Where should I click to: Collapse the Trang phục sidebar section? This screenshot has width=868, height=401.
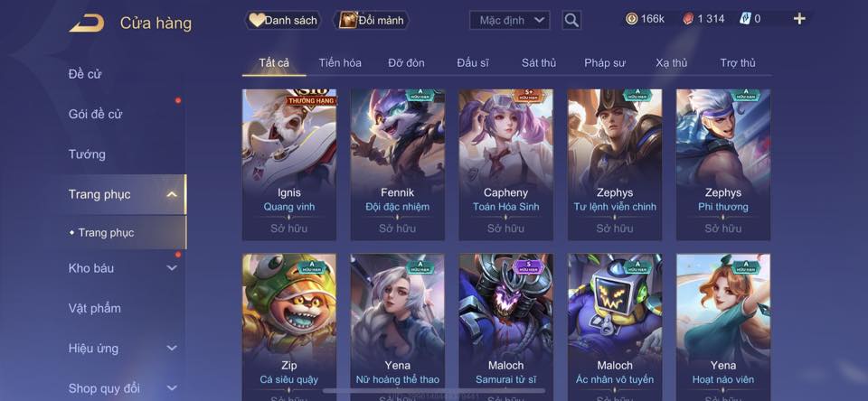(x=172, y=194)
